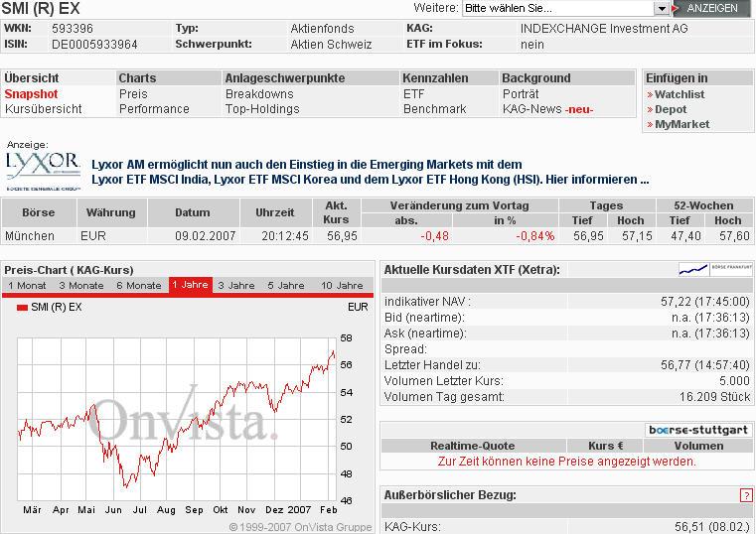Screen dimensions: 756x534
Task: Add fund to Depot
Action: click(671, 109)
